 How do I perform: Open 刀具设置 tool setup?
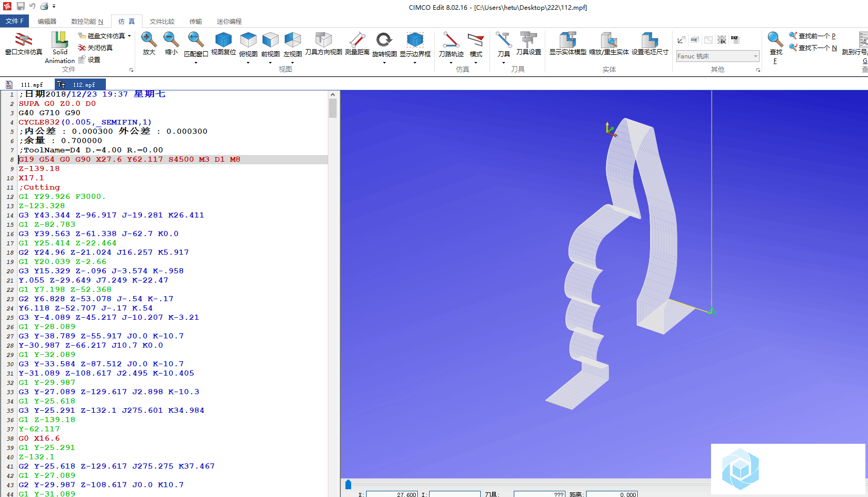pos(529,44)
